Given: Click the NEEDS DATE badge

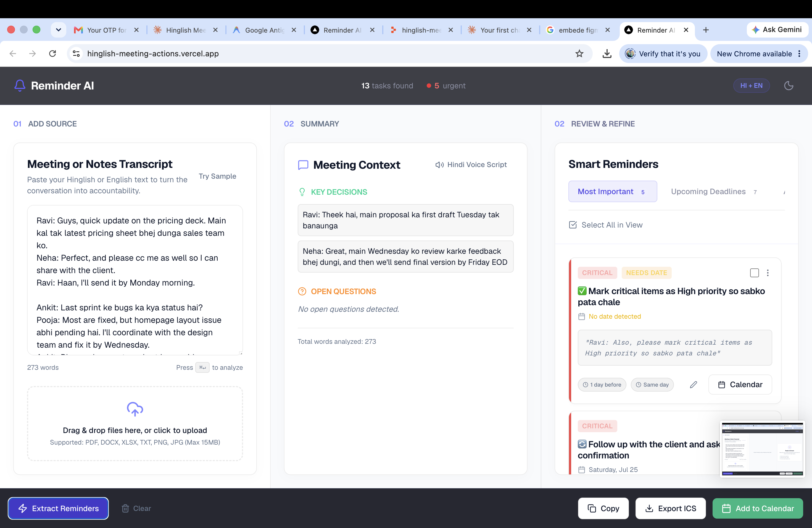Looking at the screenshot, I should pyautogui.click(x=646, y=273).
